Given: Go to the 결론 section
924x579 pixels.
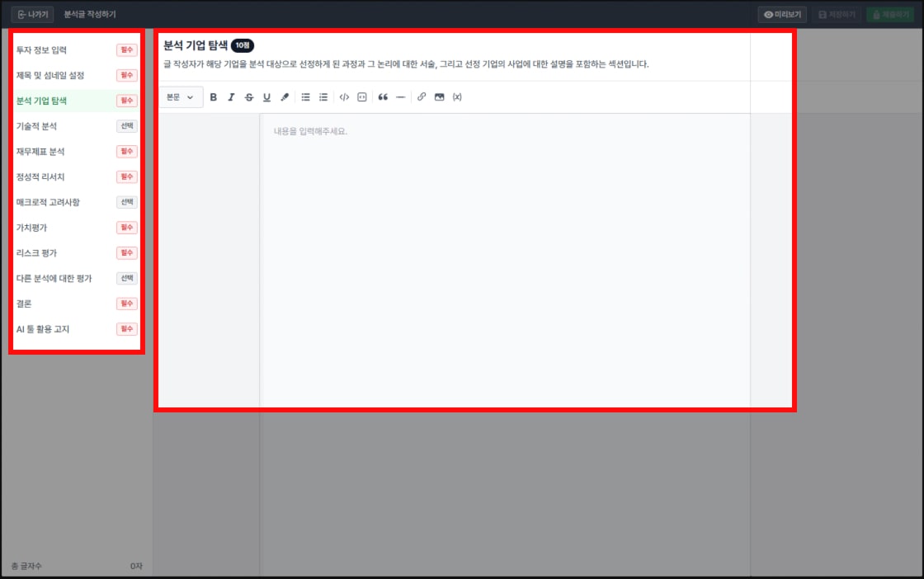Looking at the screenshot, I should [77, 304].
